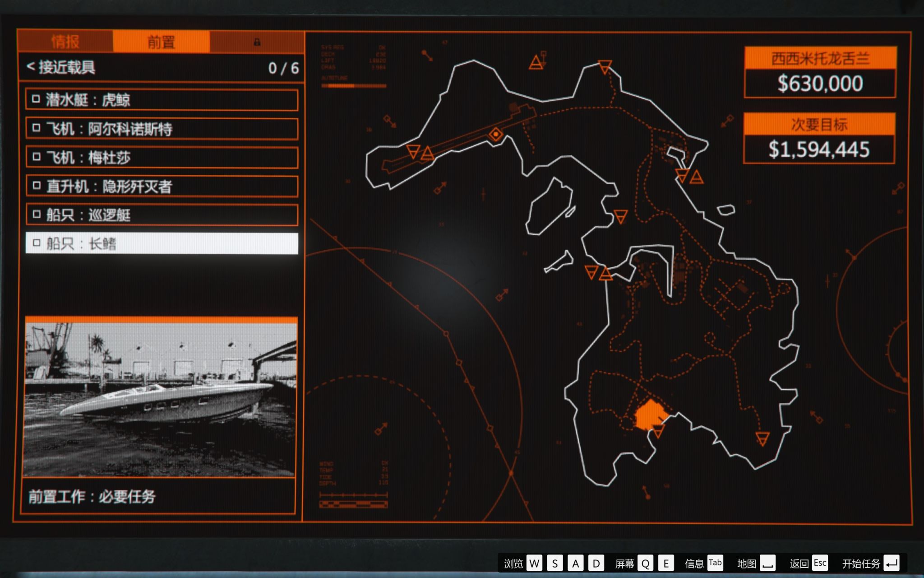Select 潜水艇：虎鲸 mission row
This screenshot has height=578, width=924.
[162, 100]
